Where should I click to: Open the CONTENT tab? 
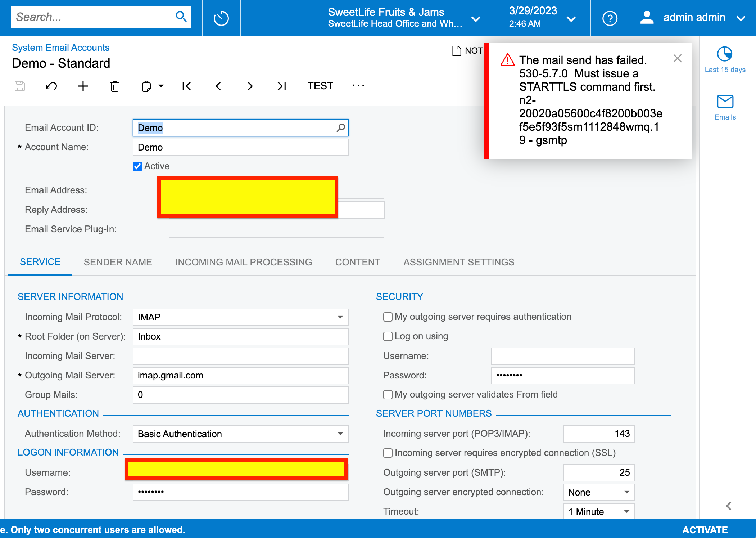[358, 262]
